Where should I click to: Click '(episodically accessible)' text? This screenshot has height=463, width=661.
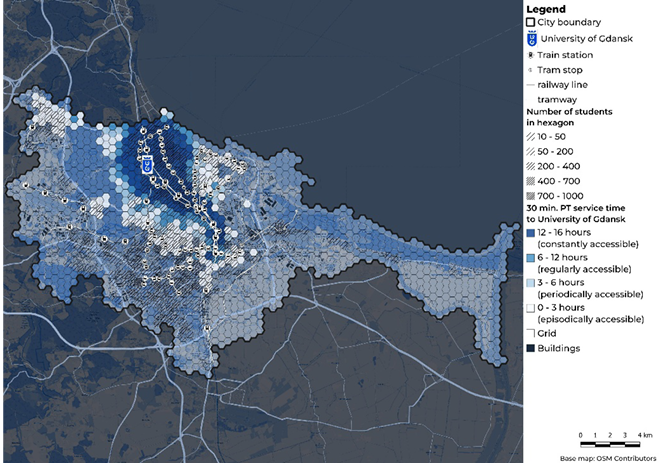(591, 319)
